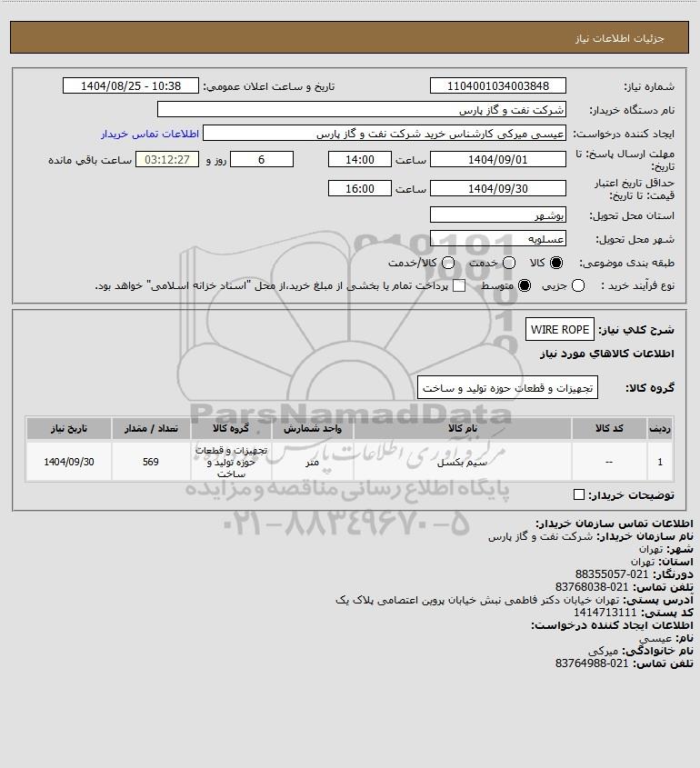The height and width of the screenshot is (768, 700).
Task: Click the announcement date field 1404/08/25 - 10:38
Action: pyautogui.click(x=131, y=85)
